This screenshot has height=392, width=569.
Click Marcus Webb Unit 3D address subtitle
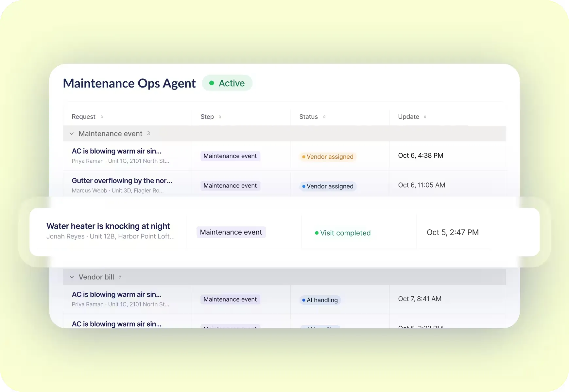click(x=118, y=190)
